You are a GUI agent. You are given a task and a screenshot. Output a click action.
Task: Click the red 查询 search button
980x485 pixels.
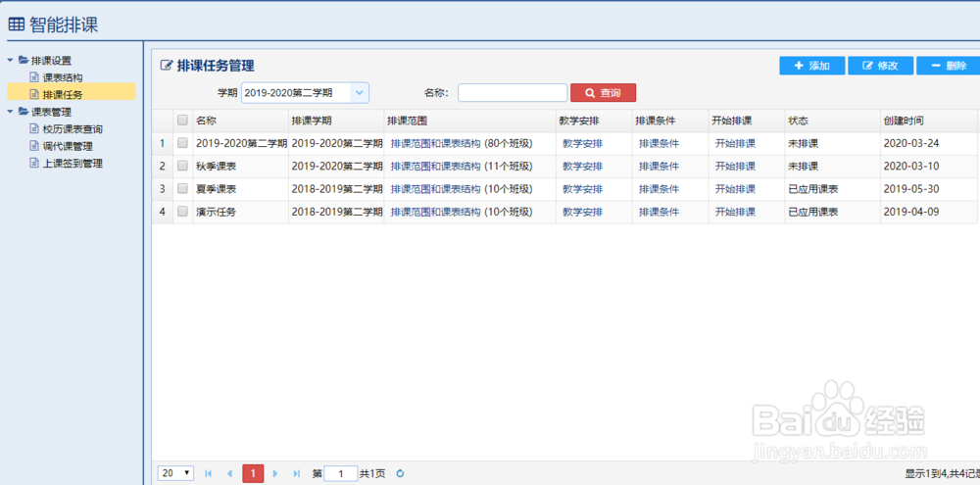click(x=603, y=92)
